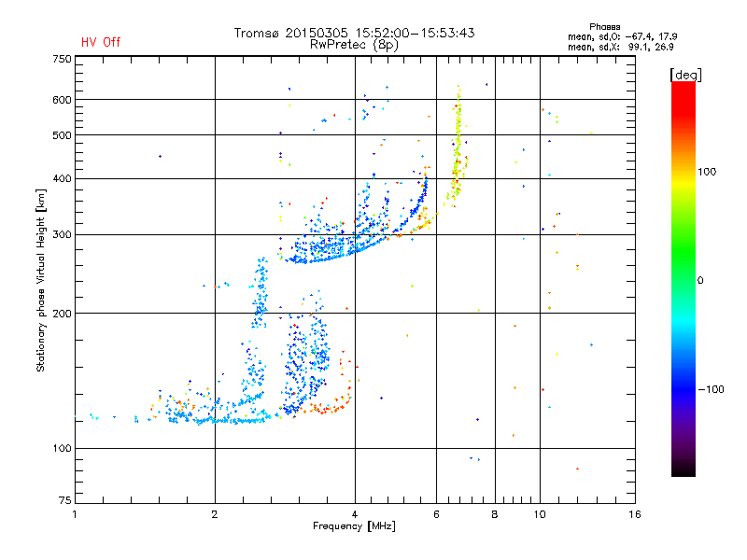Click the x-axis tick label '8'
The height and width of the screenshot is (560, 747).
pos(495,514)
